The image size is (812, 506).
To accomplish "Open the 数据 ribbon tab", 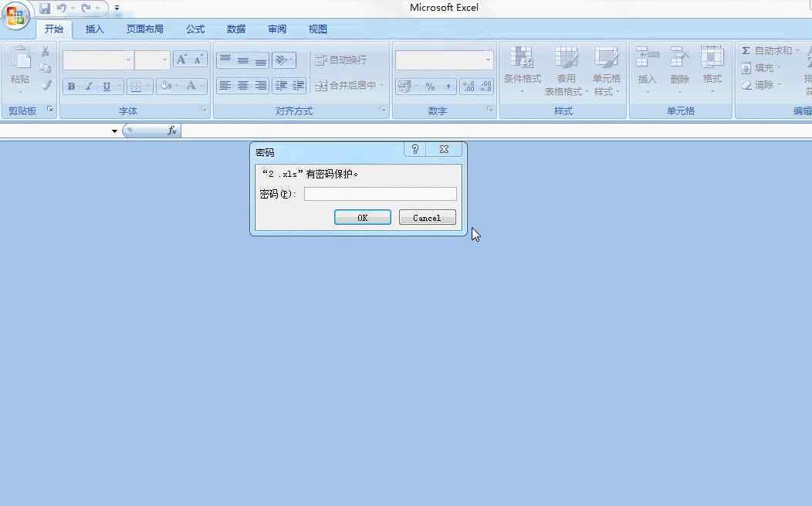I will (x=235, y=29).
